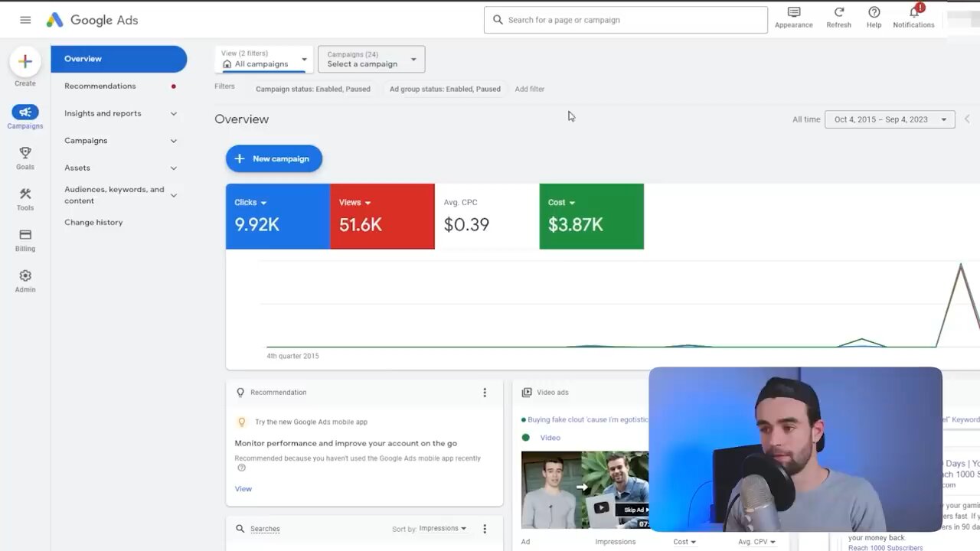Expand Insights and reports section
Screen dimensions: 980x551
point(174,113)
